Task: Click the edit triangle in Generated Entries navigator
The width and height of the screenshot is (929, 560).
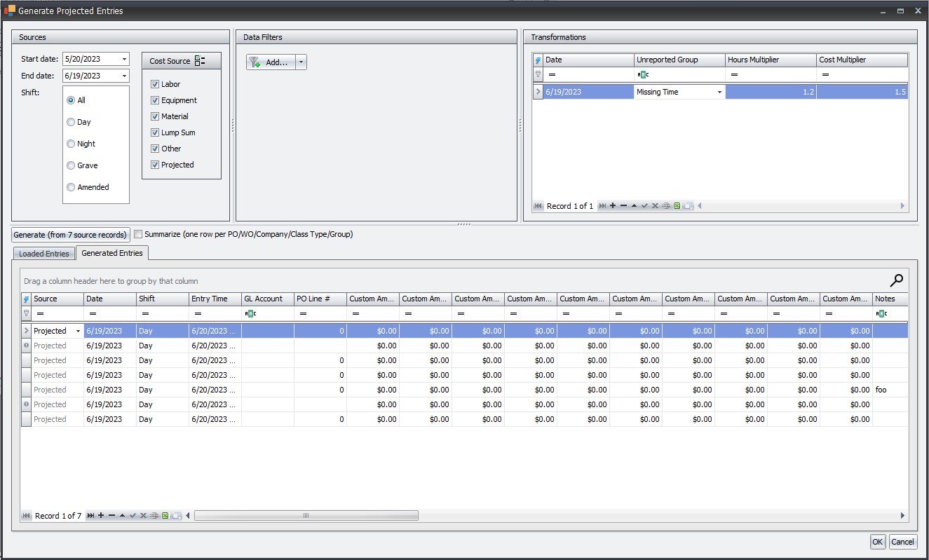Action: (x=122, y=516)
